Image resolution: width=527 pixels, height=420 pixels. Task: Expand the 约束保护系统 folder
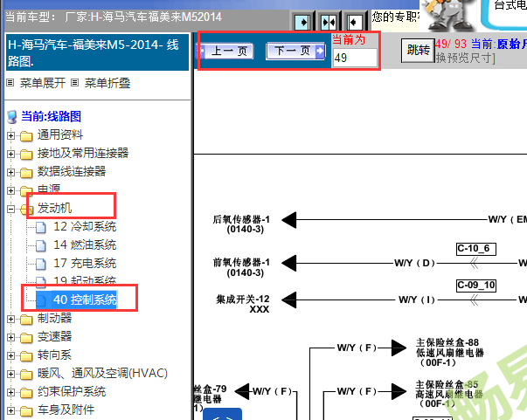10,392
